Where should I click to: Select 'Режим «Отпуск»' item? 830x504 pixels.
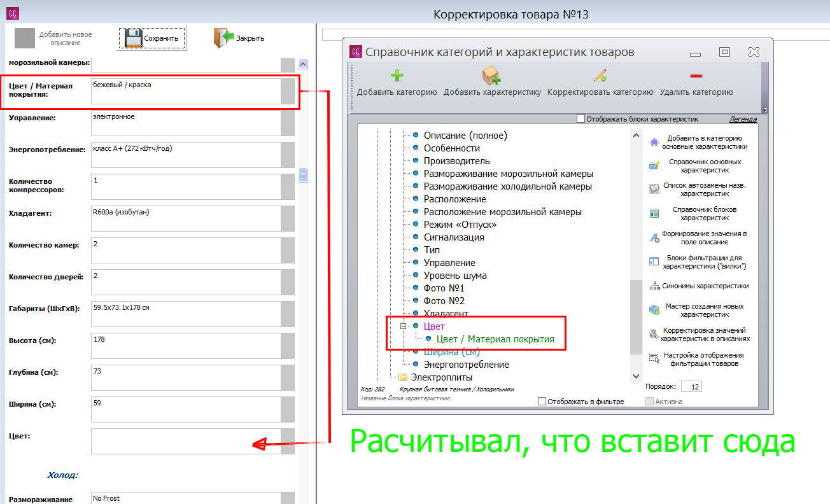click(460, 225)
